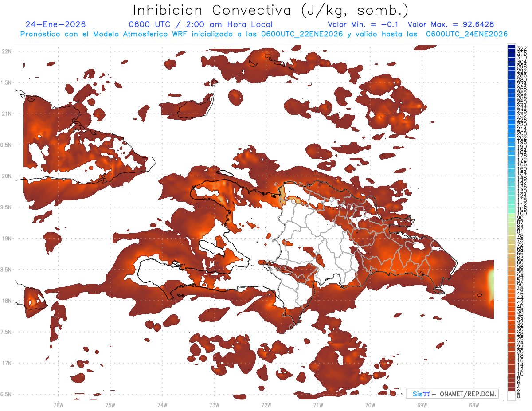Click the '7.5N' latitude label
Image resolution: width=532 pixels, height=411 pixels.
[7, 332]
